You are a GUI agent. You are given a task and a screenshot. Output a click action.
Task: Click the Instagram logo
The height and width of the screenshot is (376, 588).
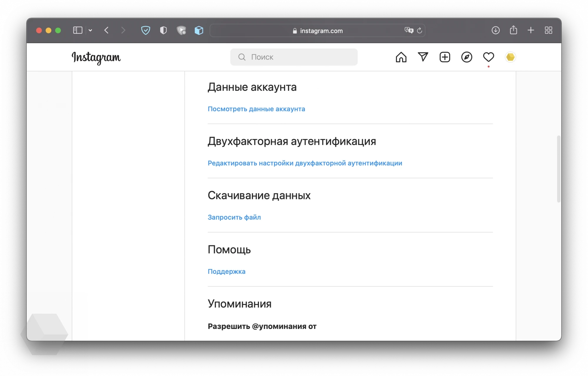pos(96,58)
